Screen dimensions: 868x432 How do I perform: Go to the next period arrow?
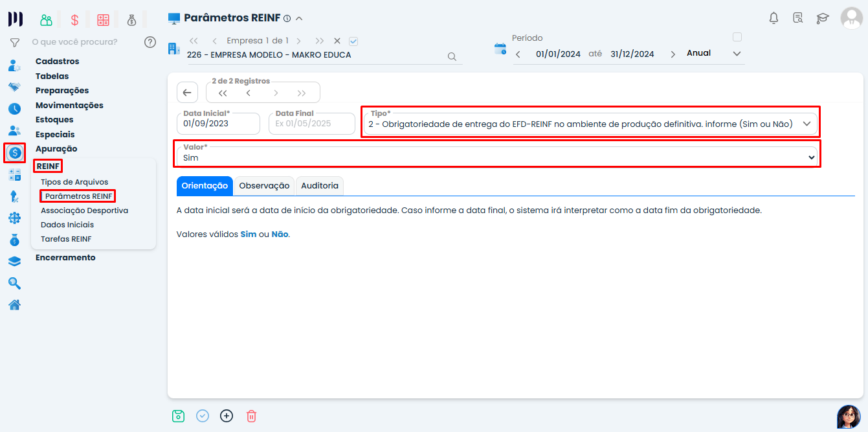click(673, 54)
